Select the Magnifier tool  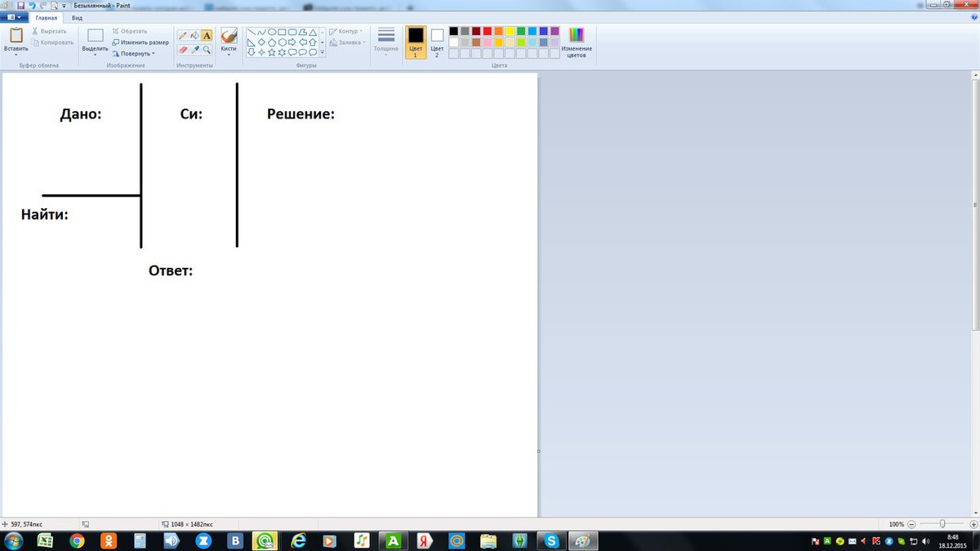207,50
